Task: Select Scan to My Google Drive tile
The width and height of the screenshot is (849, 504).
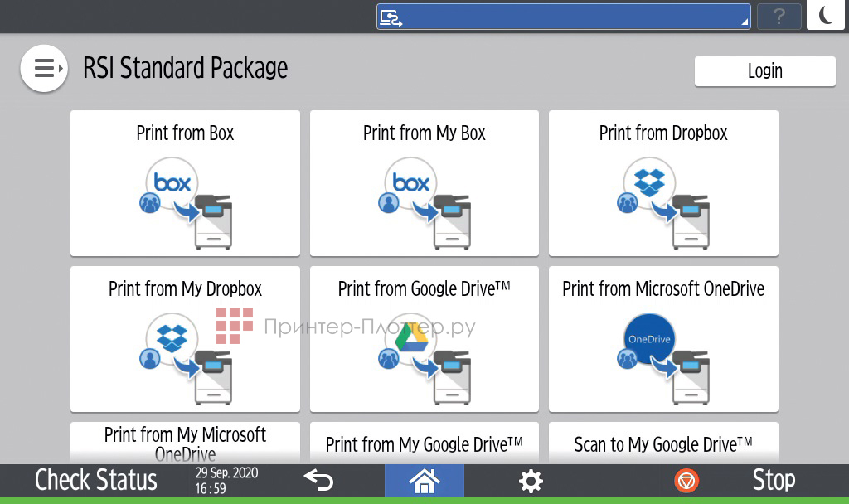Action: point(663,444)
